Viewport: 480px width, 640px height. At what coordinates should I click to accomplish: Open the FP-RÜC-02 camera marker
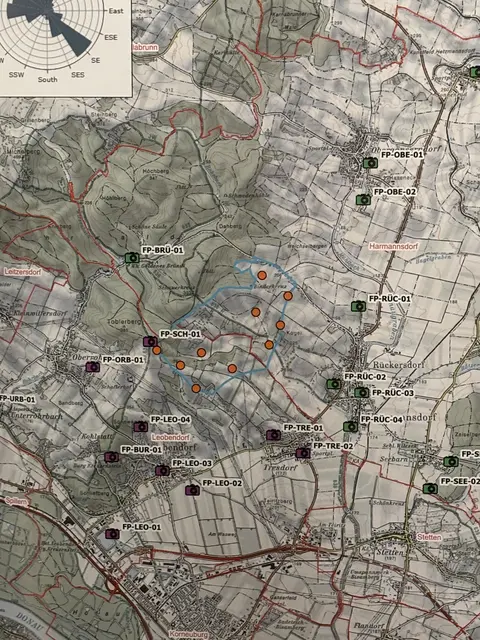(x=333, y=384)
